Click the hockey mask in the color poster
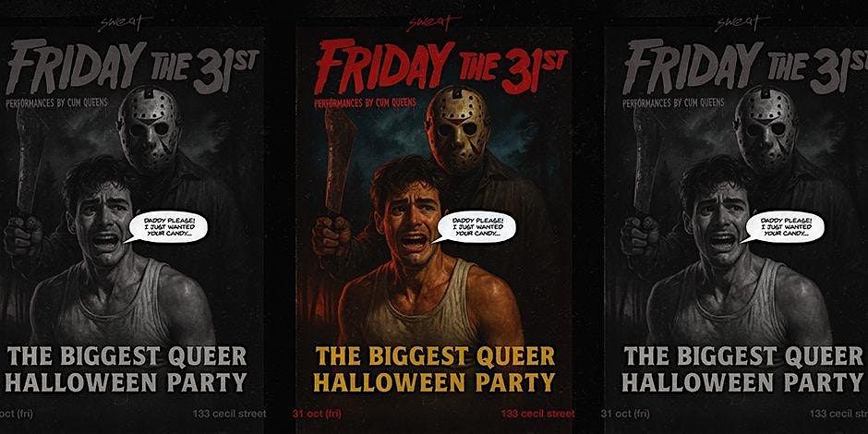Viewport: 868px width, 434px height. 458,127
